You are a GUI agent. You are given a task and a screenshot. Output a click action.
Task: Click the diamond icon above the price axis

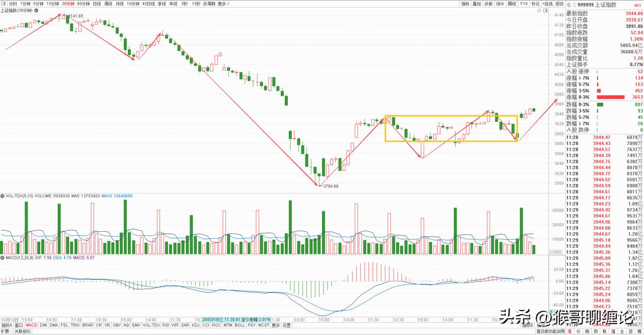pos(539,11)
